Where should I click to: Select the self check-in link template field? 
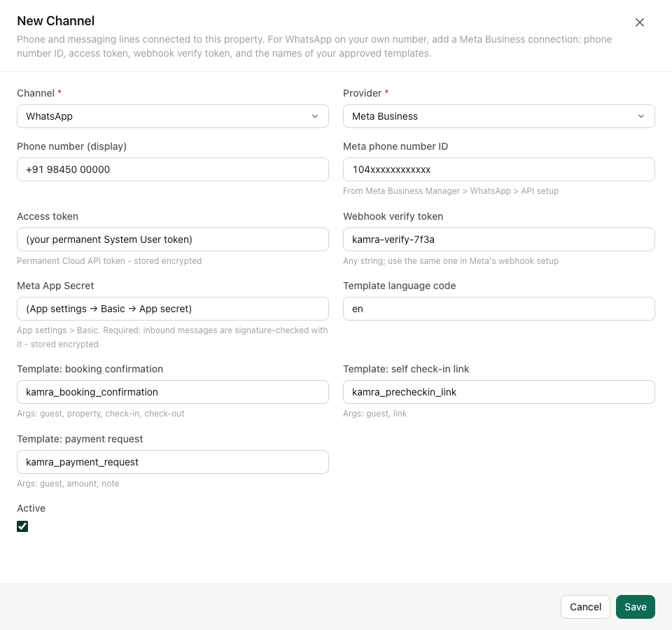[499, 392]
